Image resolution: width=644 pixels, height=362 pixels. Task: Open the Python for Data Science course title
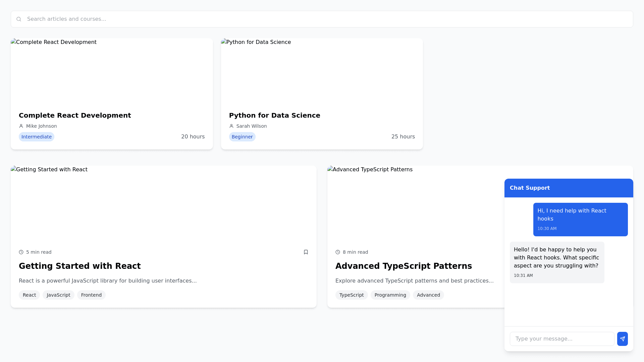(274, 115)
